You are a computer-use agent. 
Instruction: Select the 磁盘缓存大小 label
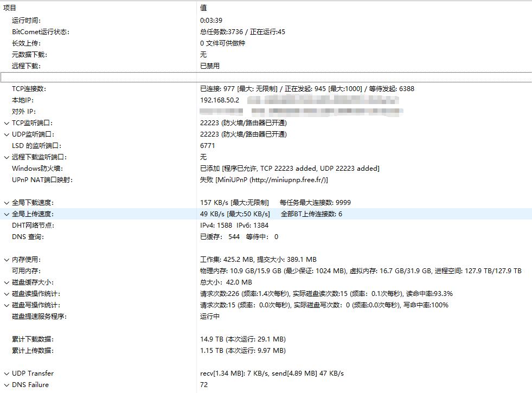click(x=33, y=282)
